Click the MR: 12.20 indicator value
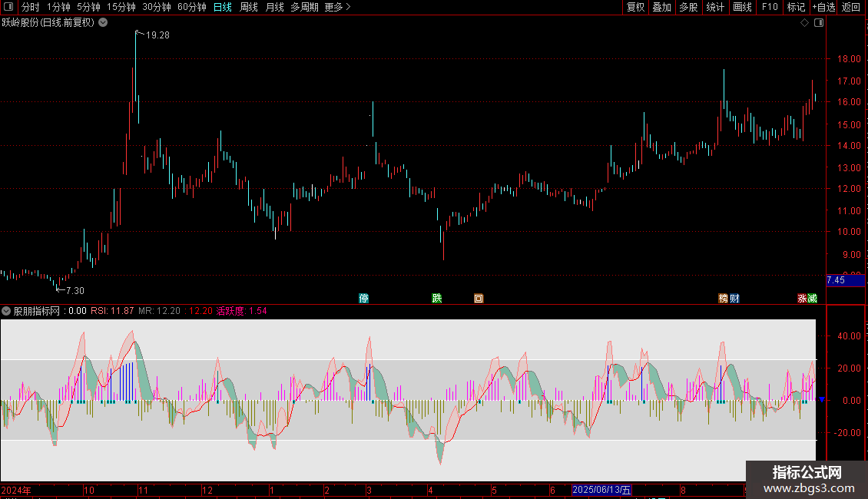868x499 pixels. [160, 311]
